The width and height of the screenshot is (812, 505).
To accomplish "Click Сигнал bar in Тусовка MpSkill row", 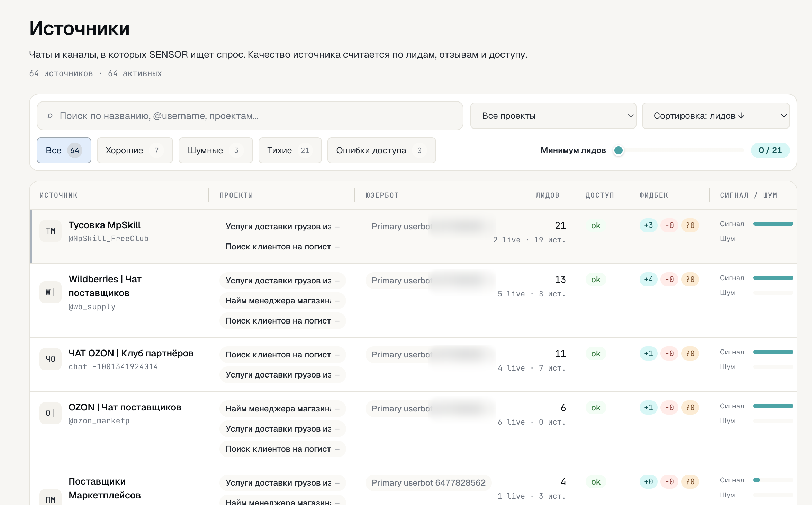I will tap(773, 224).
